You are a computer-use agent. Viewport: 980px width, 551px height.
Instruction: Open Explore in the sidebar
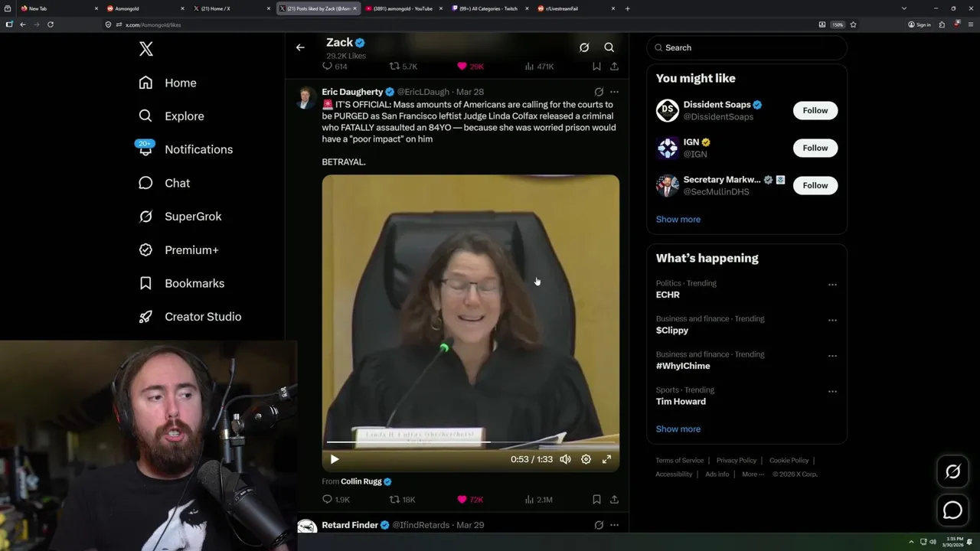click(171, 116)
